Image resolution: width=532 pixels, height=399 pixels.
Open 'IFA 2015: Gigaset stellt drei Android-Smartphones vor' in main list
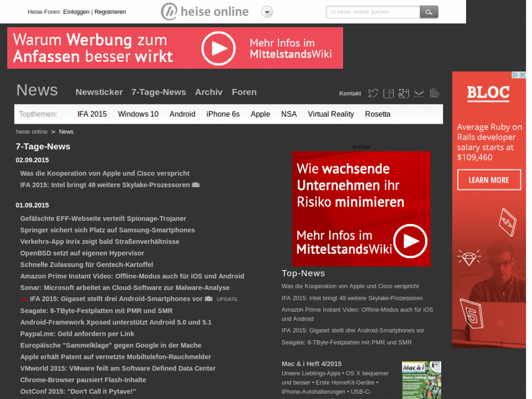pyautogui.click(x=116, y=299)
